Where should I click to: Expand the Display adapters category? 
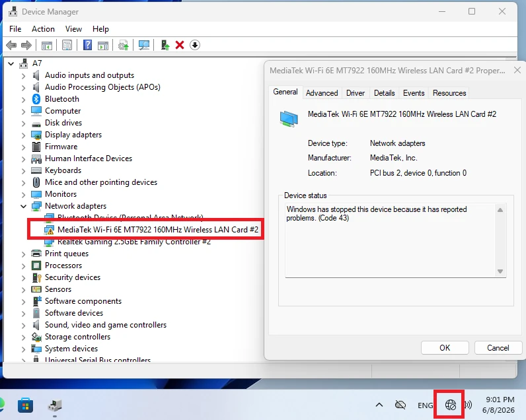24,135
